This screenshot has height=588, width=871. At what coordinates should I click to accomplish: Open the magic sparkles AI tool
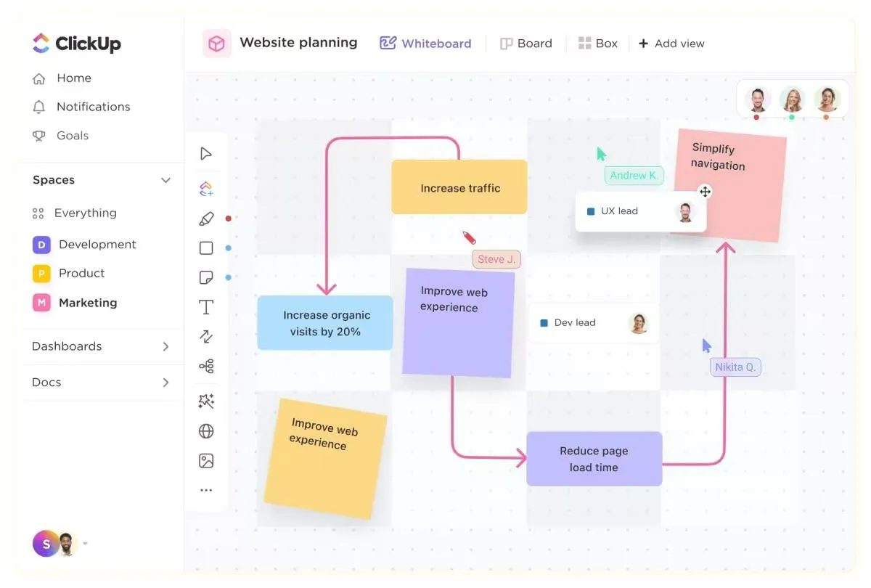tap(206, 401)
